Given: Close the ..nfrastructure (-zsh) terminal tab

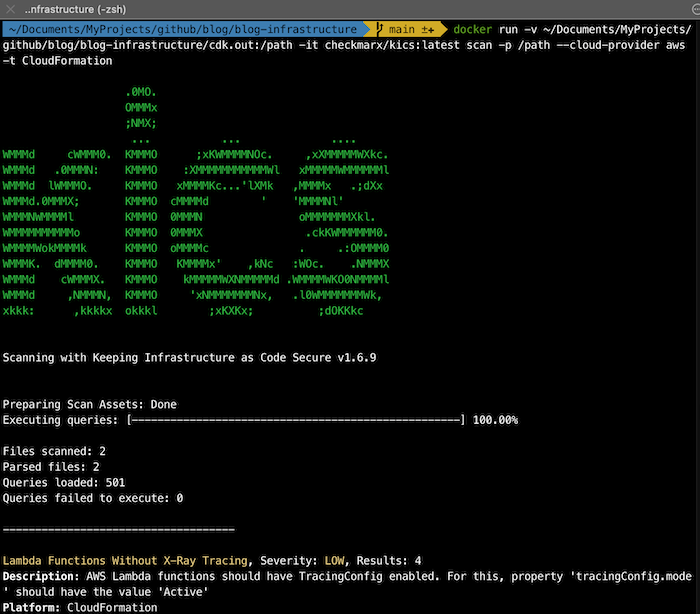Looking at the screenshot, I should point(10,9).
